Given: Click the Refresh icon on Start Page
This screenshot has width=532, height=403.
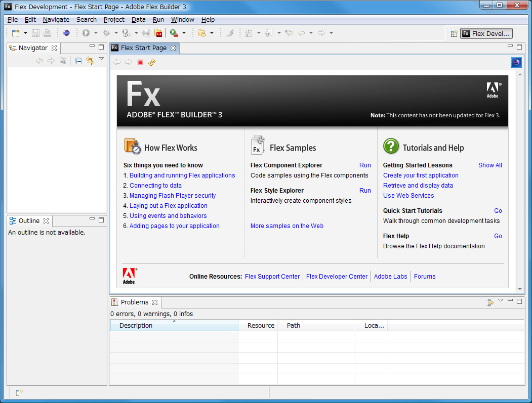Looking at the screenshot, I should (152, 62).
